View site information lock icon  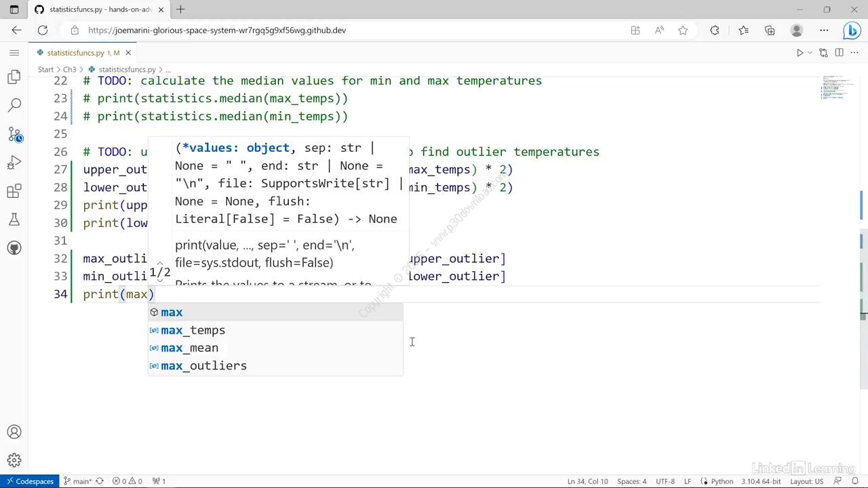(x=74, y=30)
